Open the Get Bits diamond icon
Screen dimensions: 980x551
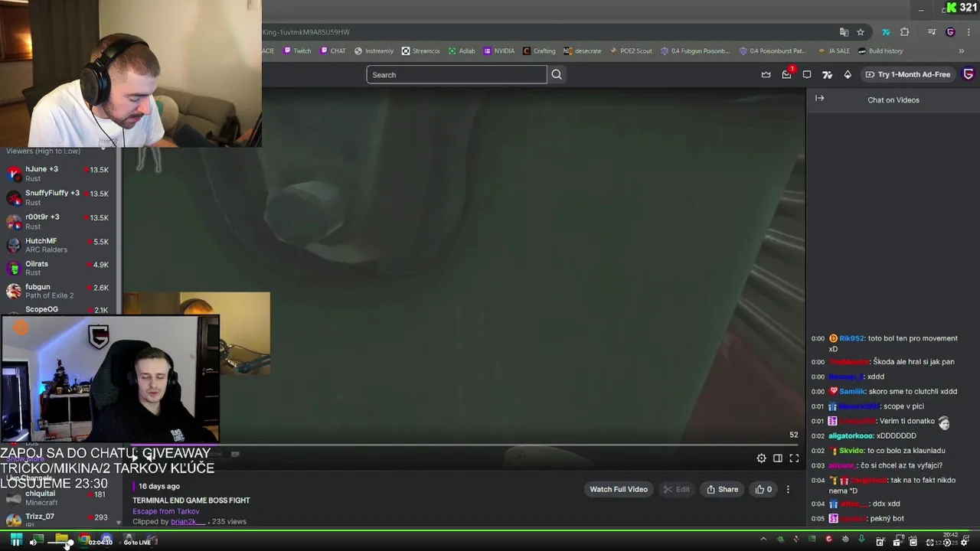pos(848,74)
